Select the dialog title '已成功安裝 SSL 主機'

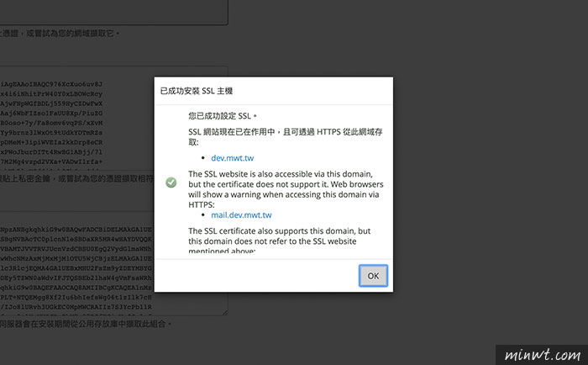coord(196,91)
